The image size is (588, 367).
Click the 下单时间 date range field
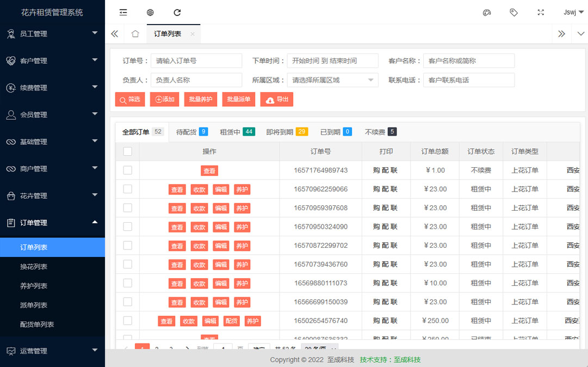(333, 61)
